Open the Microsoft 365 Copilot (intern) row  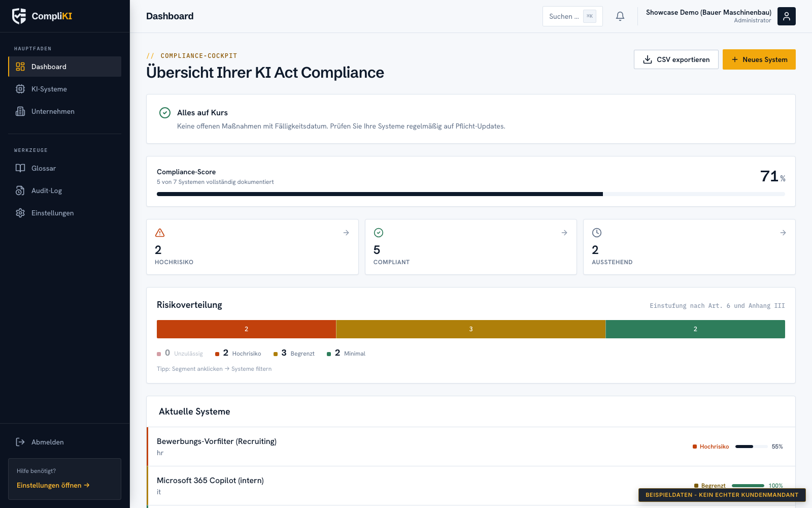coord(471,486)
